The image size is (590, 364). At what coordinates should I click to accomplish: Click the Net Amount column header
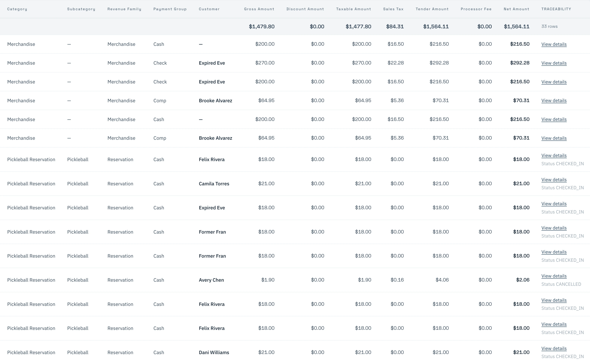[x=516, y=9]
